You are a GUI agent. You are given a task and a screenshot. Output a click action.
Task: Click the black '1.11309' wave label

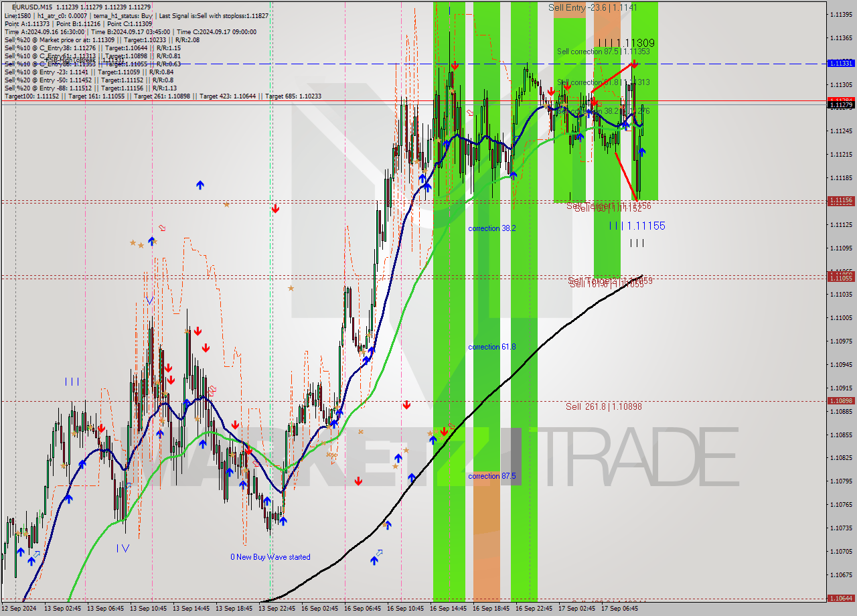635,43
